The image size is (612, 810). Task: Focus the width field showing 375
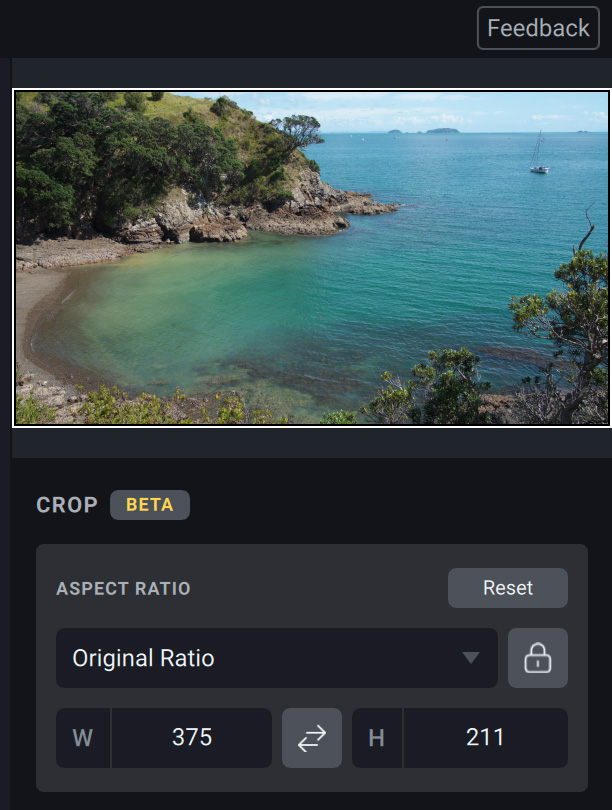point(192,738)
